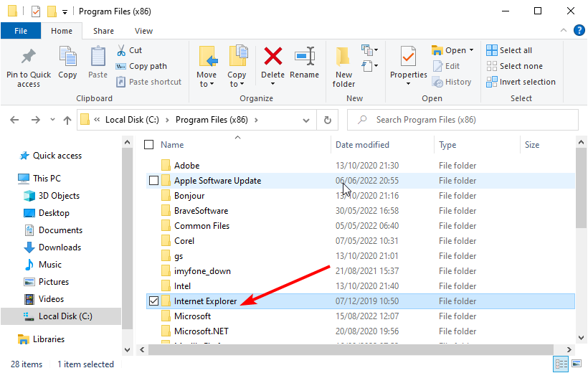The image size is (588, 373).
Task: Open Help with the blue question mark
Action: tap(579, 30)
